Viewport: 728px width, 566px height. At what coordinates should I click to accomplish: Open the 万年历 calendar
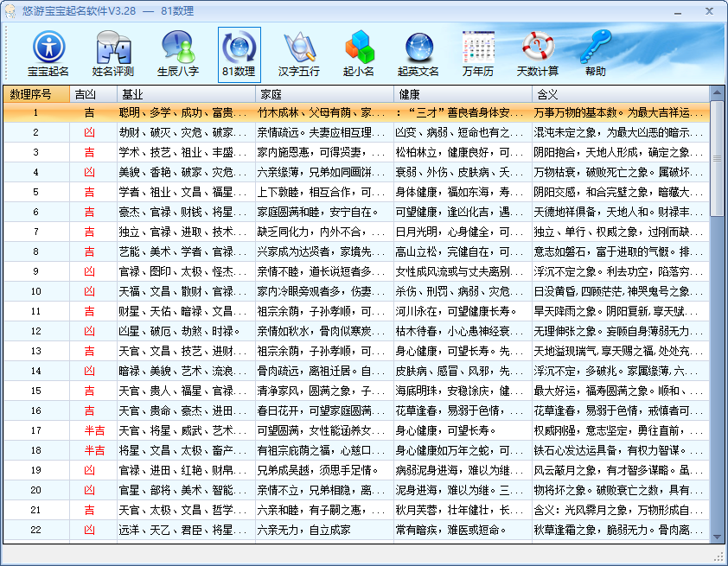(478, 54)
